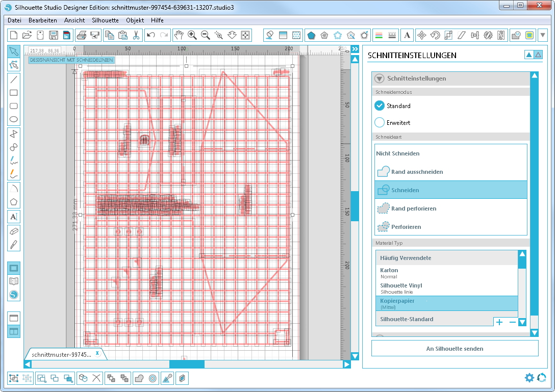Collapse the Schnitteinstellungen section header

point(379,79)
